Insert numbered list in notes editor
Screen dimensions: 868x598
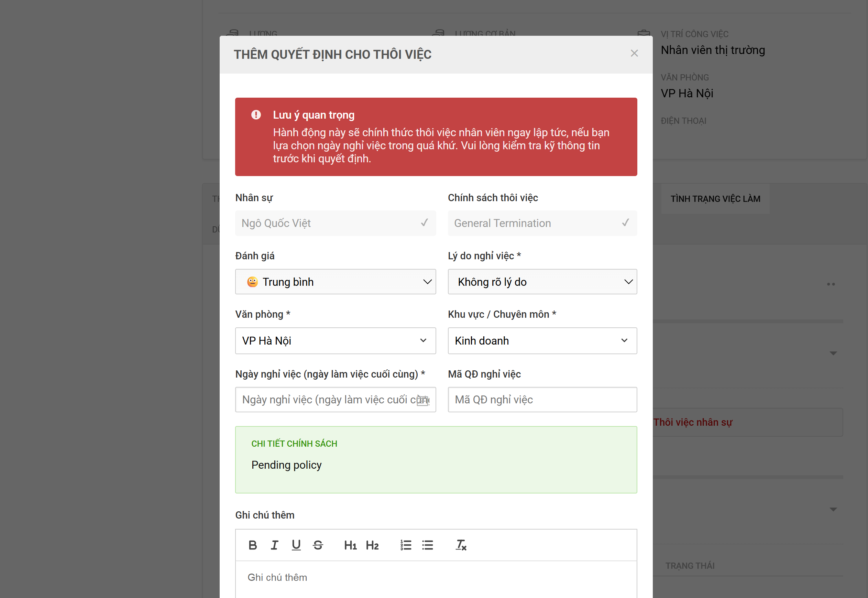pyautogui.click(x=406, y=545)
